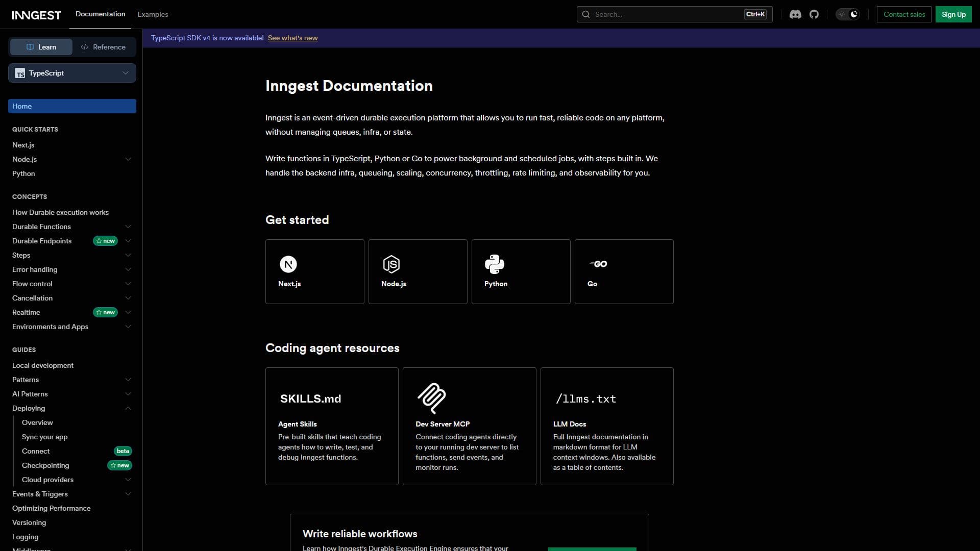Click the Node.js hexagon icon in Get started

tap(391, 264)
